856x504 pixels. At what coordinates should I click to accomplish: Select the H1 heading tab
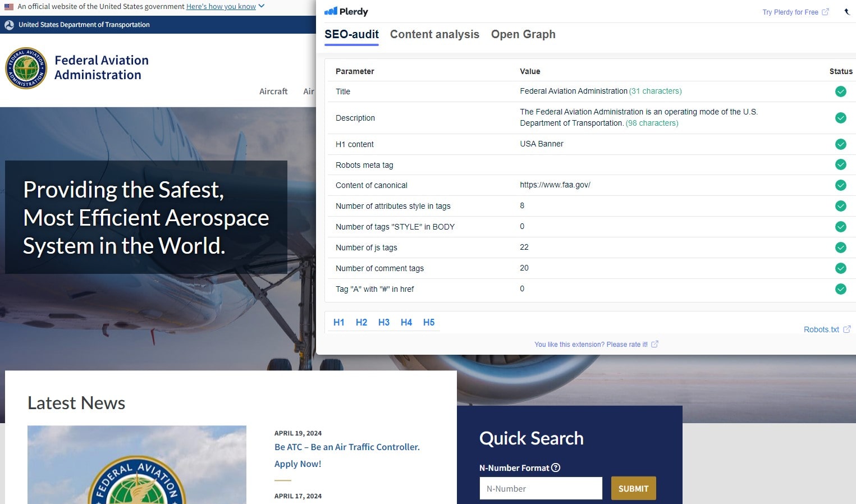coord(339,322)
